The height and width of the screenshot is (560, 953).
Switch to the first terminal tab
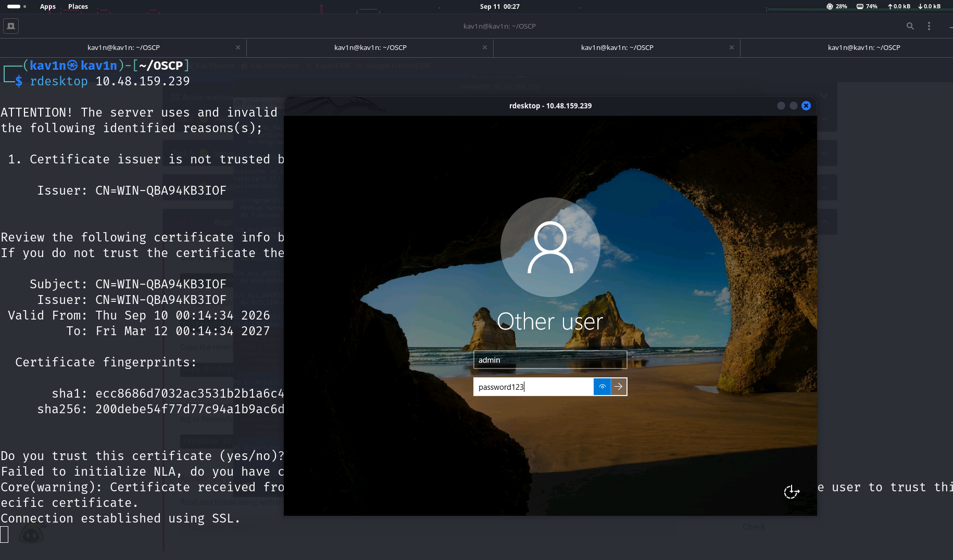pos(123,47)
